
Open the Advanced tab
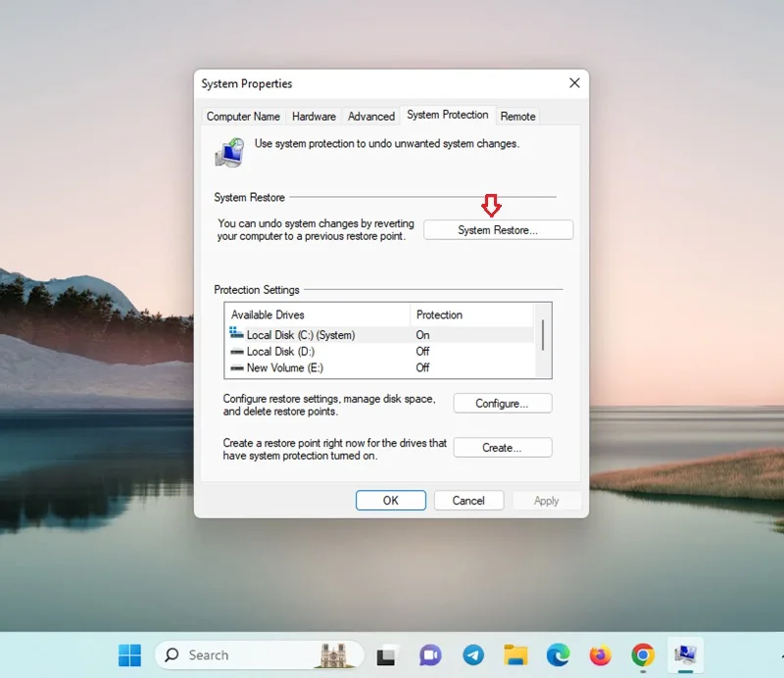(371, 116)
